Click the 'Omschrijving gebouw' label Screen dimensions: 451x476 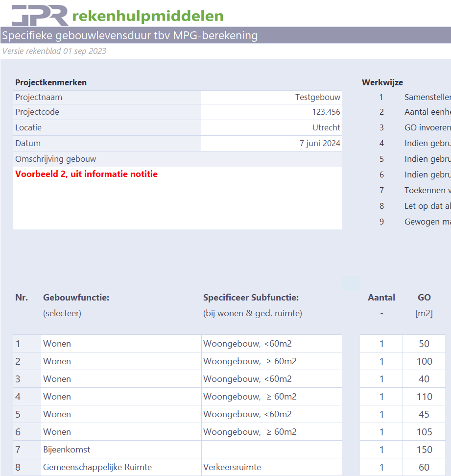click(55, 159)
